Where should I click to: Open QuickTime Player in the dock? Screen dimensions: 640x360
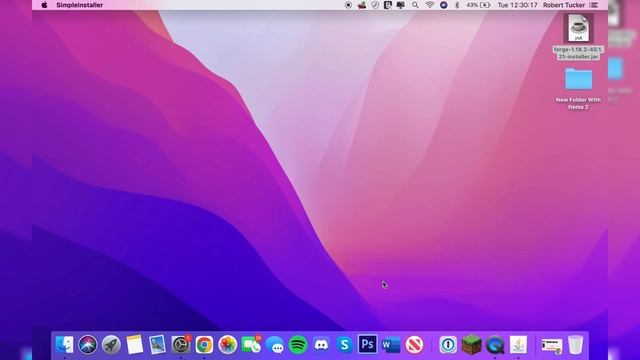pyautogui.click(x=495, y=345)
